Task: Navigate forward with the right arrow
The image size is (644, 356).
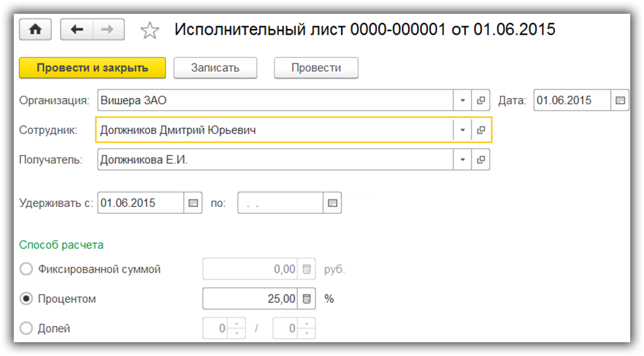Action: point(108,30)
